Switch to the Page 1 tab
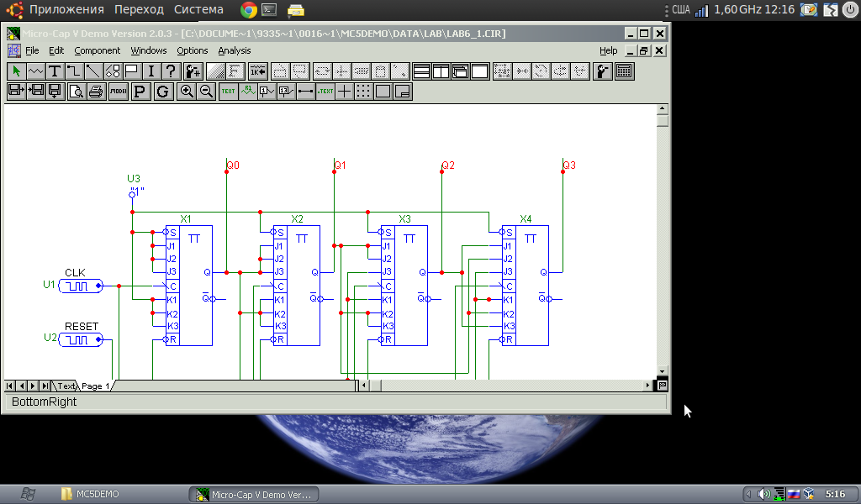Image resolution: width=861 pixels, height=504 pixels. click(95, 386)
